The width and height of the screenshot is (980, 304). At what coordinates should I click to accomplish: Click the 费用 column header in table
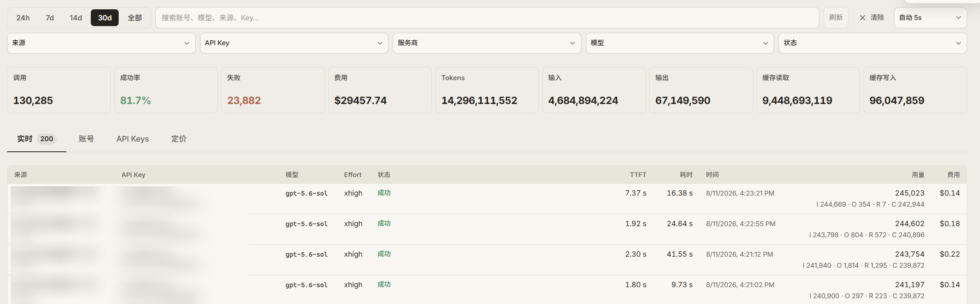[953, 175]
